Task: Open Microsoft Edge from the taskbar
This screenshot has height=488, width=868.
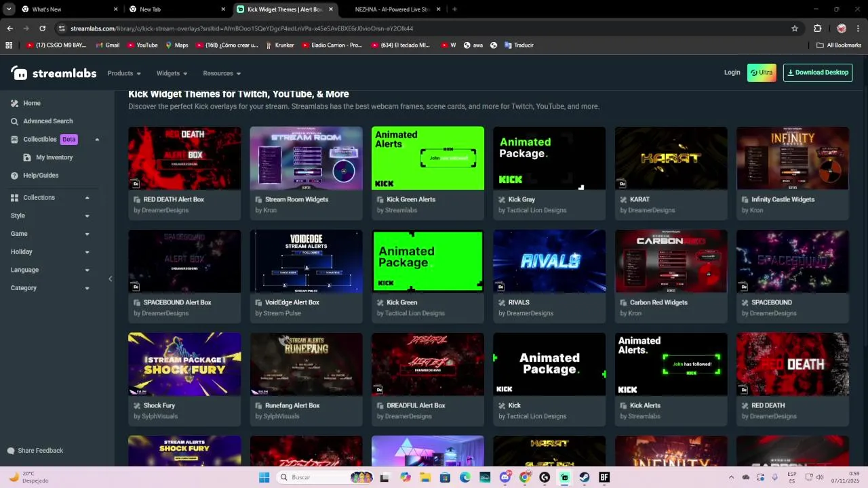Action: pyautogui.click(x=465, y=477)
